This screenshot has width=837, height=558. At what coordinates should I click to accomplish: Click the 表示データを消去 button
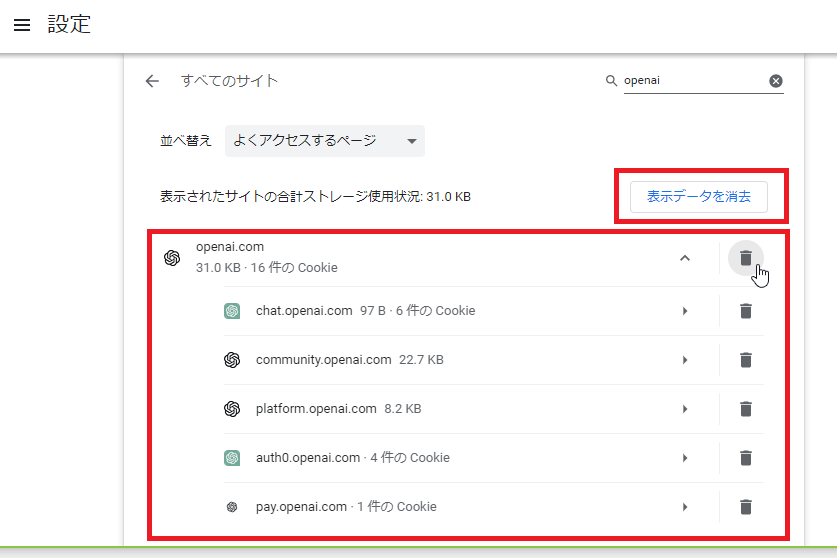click(x=698, y=197)
